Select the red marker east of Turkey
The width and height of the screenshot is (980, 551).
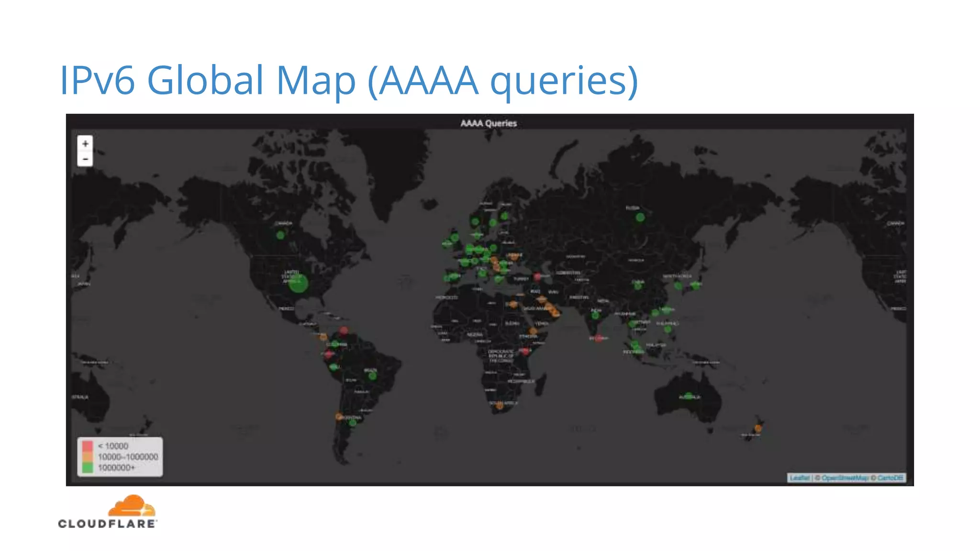click(x=537, y=277)
